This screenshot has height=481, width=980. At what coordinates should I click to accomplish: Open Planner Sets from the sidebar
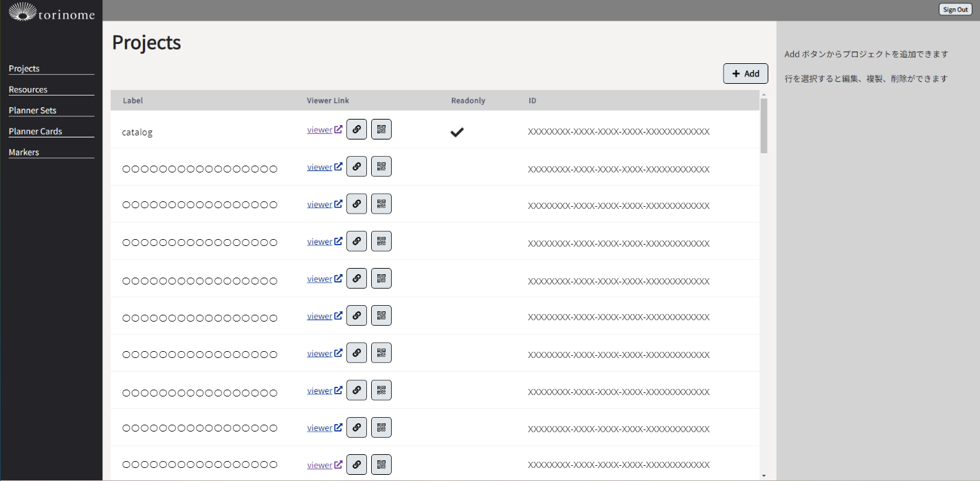[32, 111]
